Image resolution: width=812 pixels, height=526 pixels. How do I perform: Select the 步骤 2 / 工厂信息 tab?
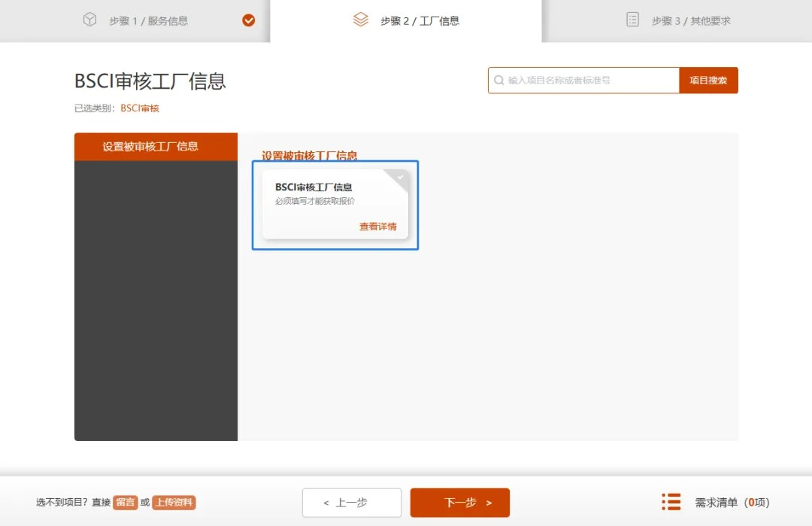(406, 21)
